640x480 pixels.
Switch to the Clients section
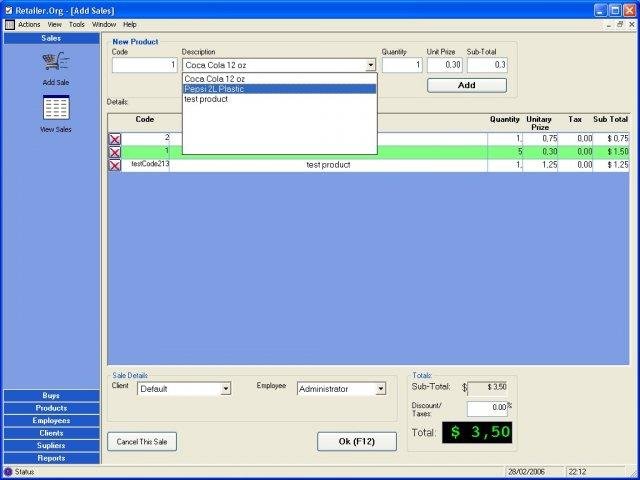(51, 433)
